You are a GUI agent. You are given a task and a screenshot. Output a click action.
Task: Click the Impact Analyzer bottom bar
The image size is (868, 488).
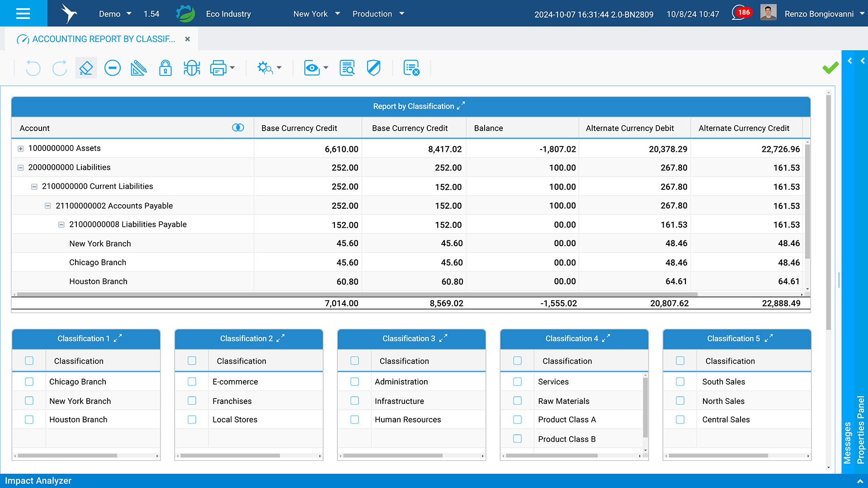[38, 481]
